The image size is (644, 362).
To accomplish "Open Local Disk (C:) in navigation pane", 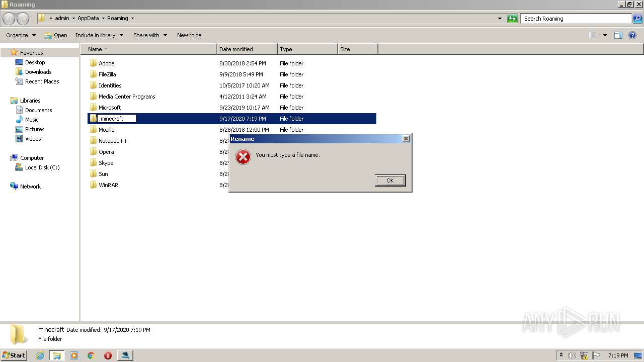I will tap(42, 167).
